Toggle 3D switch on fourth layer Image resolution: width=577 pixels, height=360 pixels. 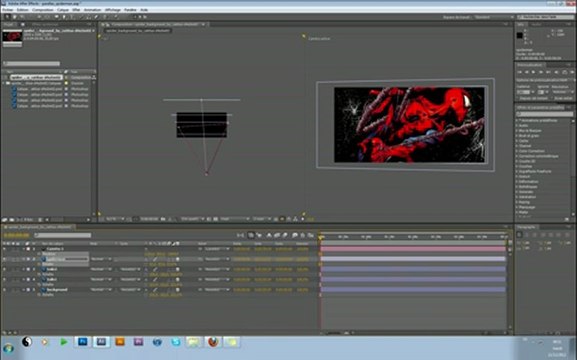pyautogui.click(x=177, y=279)
